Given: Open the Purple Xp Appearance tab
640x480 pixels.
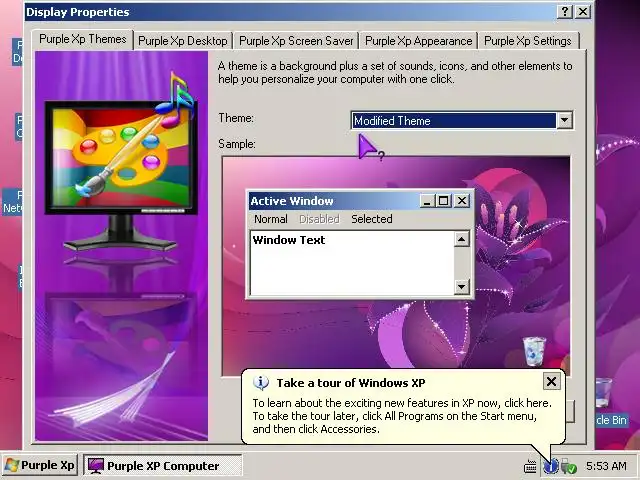Looking at the screenshot, I should pos(418,41).
